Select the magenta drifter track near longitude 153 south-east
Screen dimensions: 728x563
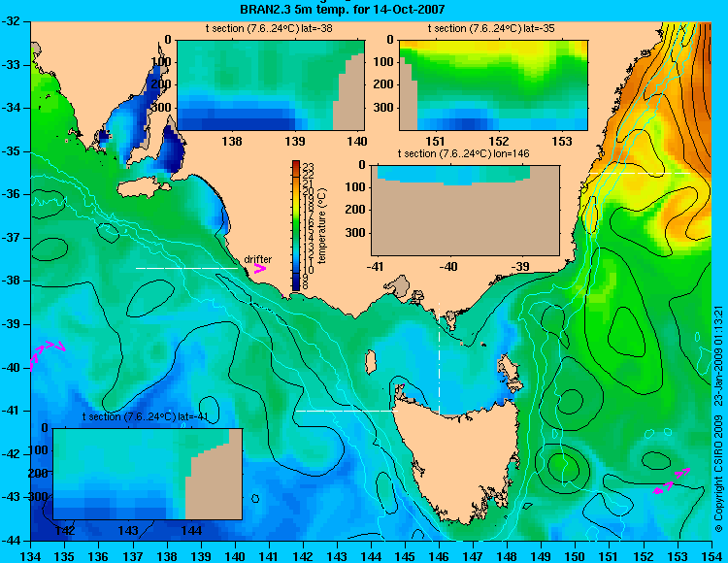pyautogui.click(x=672, y=481)
